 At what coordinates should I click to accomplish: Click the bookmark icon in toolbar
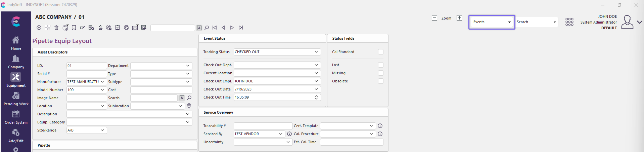click(x=74, y=28)
